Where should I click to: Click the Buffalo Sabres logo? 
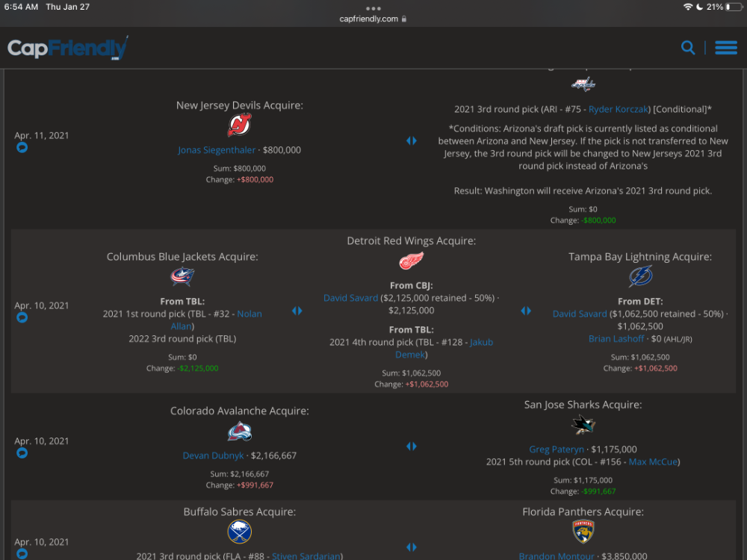point(239,532)
